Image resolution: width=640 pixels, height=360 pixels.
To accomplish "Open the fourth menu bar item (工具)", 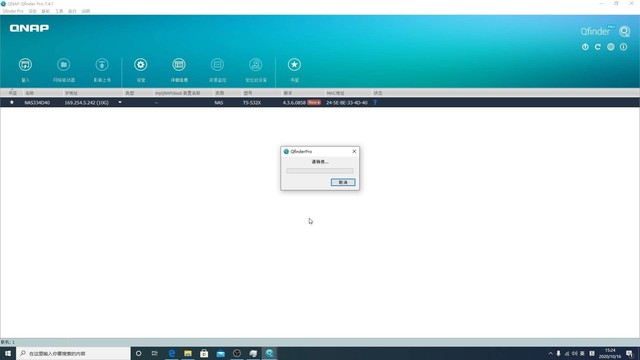I will point(59,11).
